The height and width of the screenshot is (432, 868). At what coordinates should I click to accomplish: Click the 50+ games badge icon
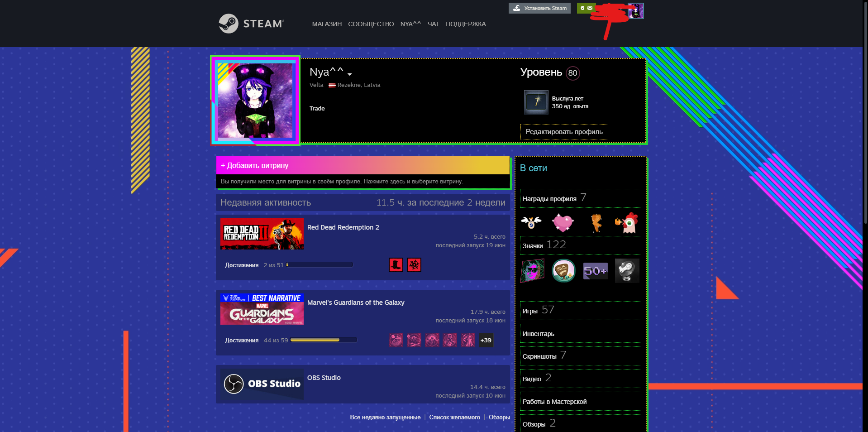coord(596,271)
